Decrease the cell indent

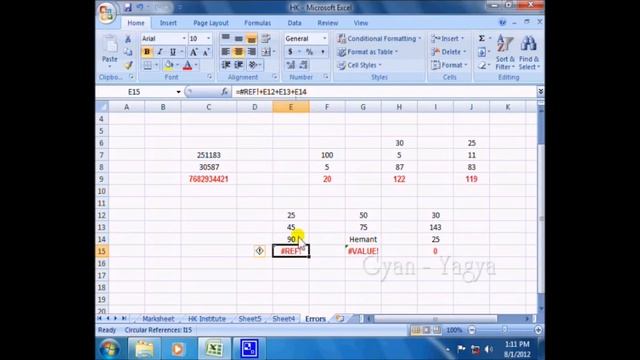[226, 65]
